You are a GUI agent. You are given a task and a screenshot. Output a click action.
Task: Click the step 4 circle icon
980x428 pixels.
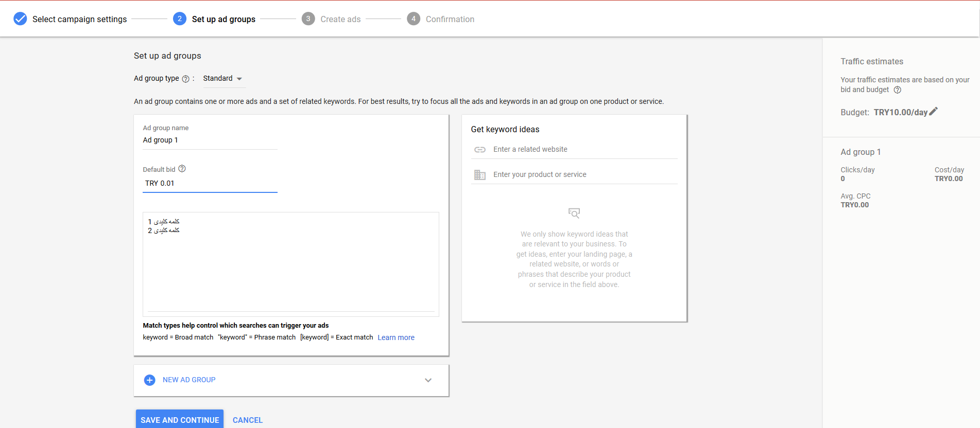(414, 19)
